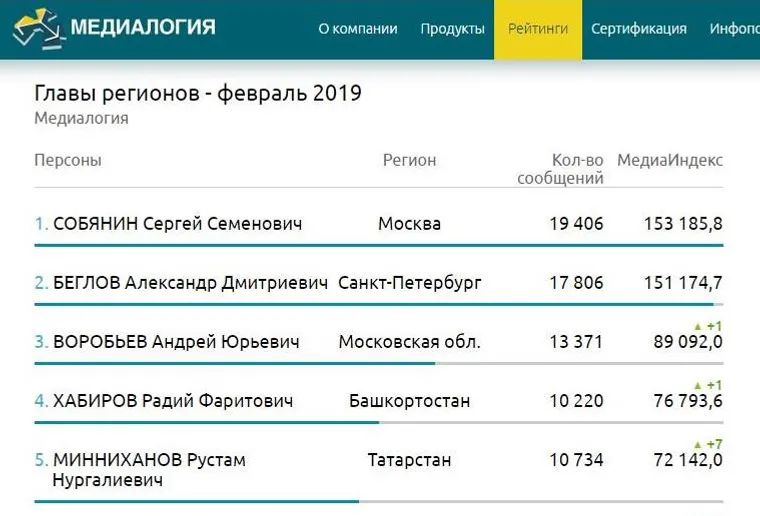Click the Регион column header
Image resolution: width=760 pixels, height=516 pixels.
click(409, 160)
